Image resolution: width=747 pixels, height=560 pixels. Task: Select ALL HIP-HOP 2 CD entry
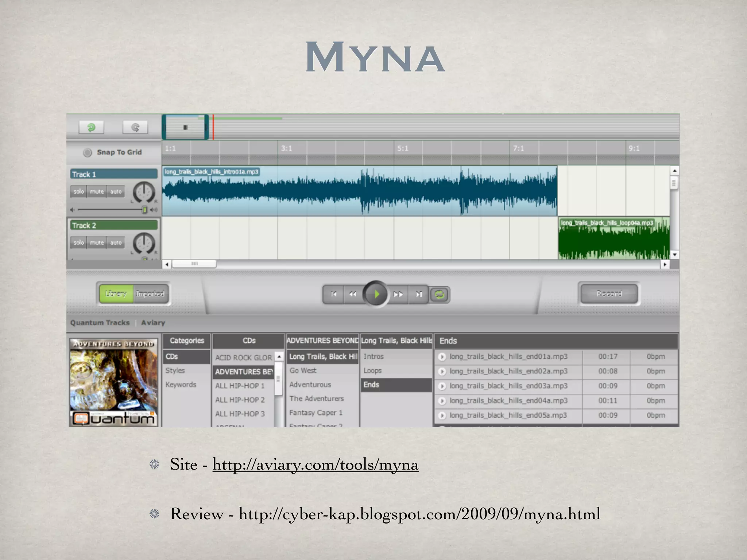[243, 400]
